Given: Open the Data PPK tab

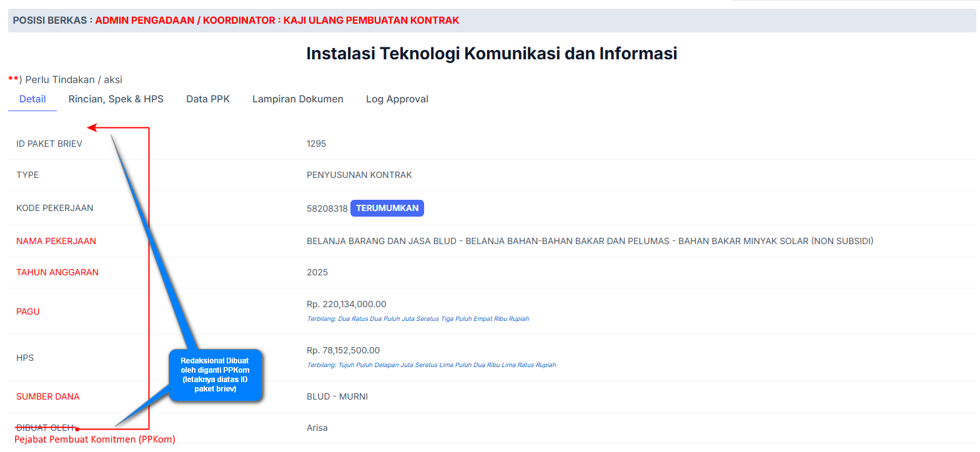Looking at the screenshot, I should point(208,99).
